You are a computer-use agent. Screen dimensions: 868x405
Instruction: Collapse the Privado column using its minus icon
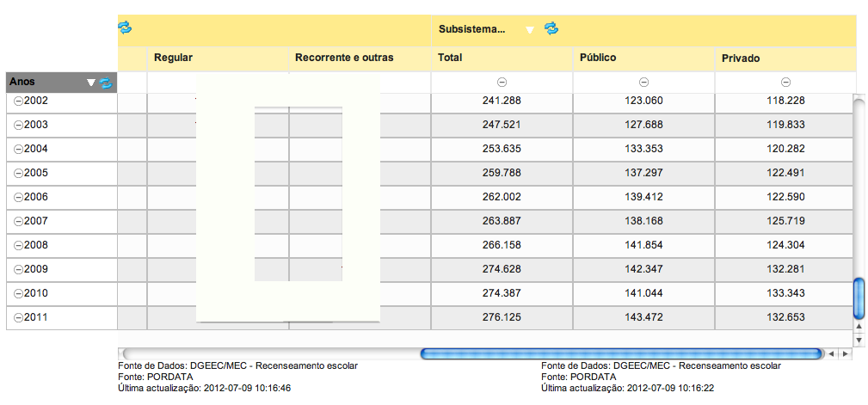(785, 82)
